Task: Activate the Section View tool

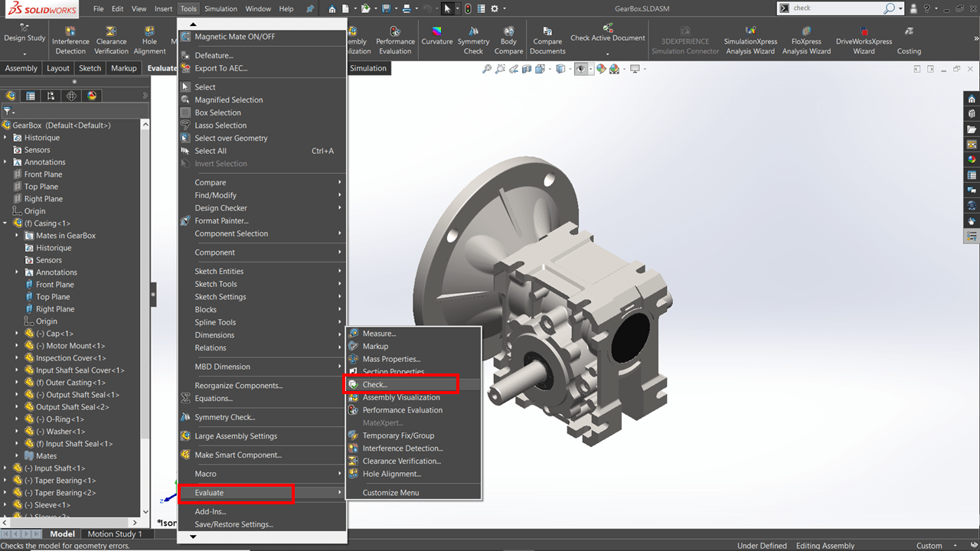Action: tap(527, 69)
